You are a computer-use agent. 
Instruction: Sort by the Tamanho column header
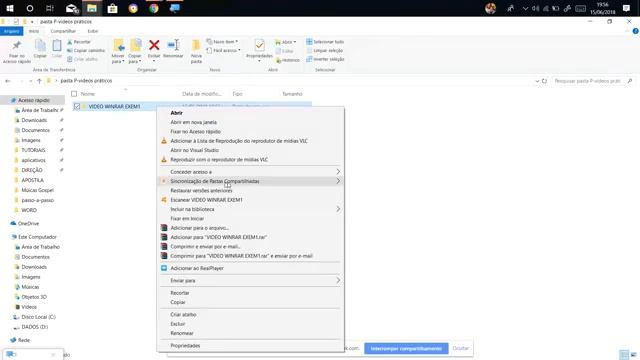pos(292,94)
